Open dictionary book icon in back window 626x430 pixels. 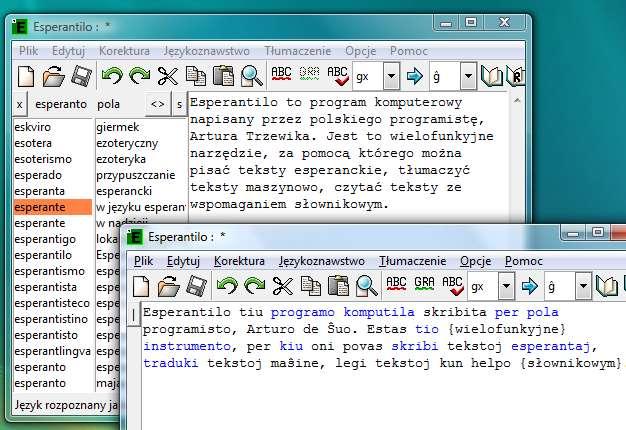coord(492,76)
